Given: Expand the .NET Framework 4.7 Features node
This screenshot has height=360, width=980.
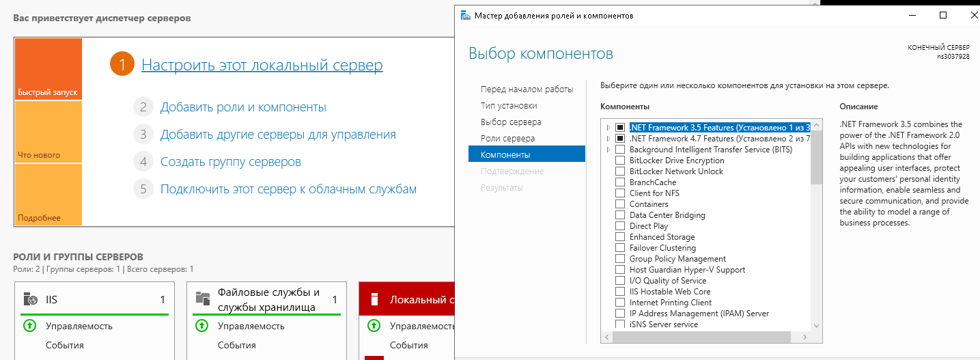Looking at the screenshot, I should (x=608, y=139).
